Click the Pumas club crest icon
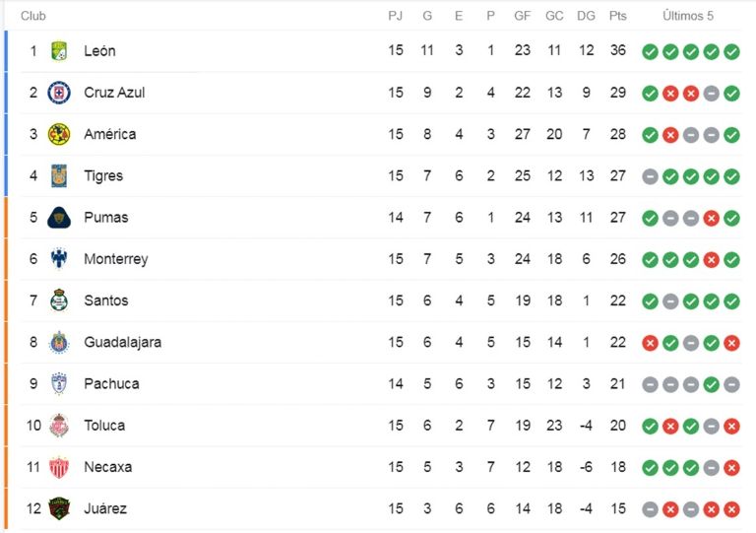Viewport: 756px width, 533px height. [59, 218]
